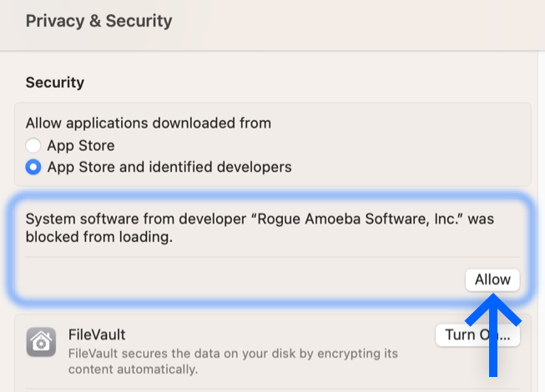Screen dimensions: 545x392
Task: Click empty space left of the Allow button
Action: pos(244,280)
